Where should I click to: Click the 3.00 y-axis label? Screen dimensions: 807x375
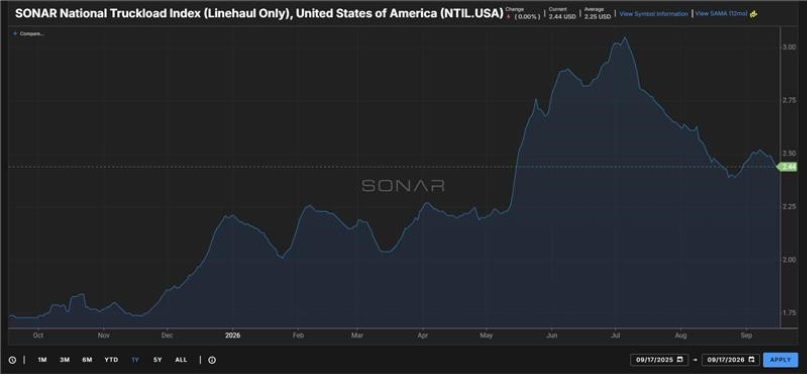(x=790, y=47)
